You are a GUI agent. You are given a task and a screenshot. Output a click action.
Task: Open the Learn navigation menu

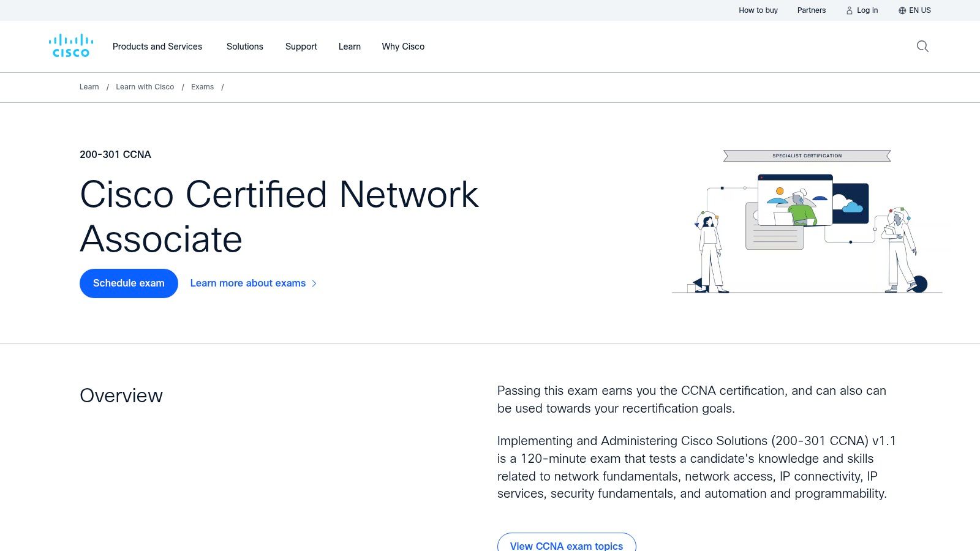(x=350, y=47)
